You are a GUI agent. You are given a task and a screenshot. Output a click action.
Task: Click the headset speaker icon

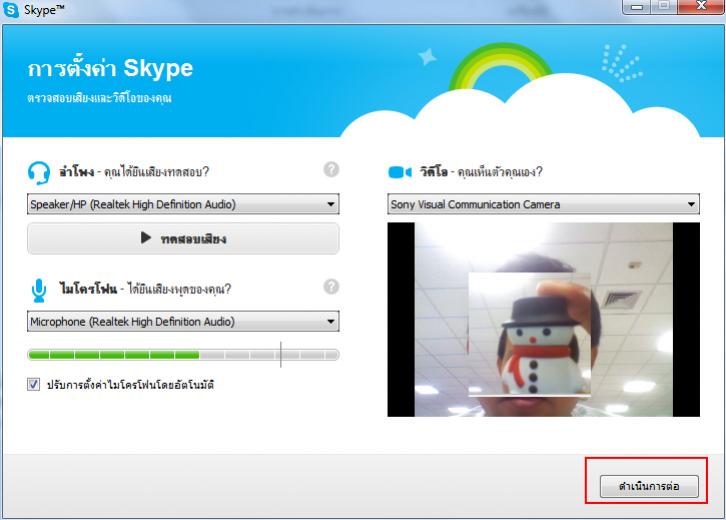(38, 173)
